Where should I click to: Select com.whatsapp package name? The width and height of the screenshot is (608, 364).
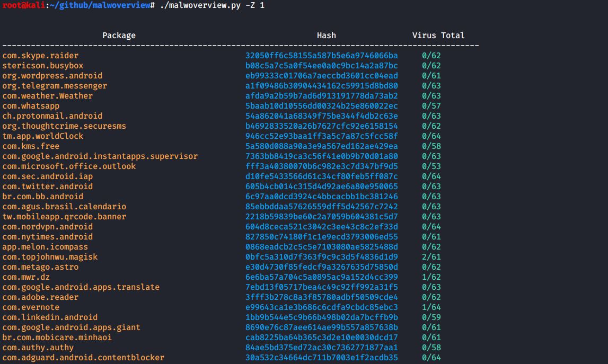click(x=31, y=106)
